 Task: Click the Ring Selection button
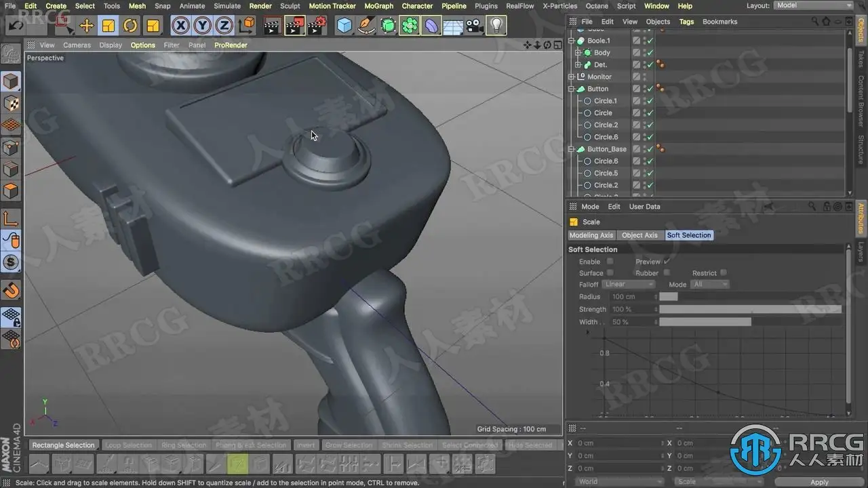click(x=184, y=445)
